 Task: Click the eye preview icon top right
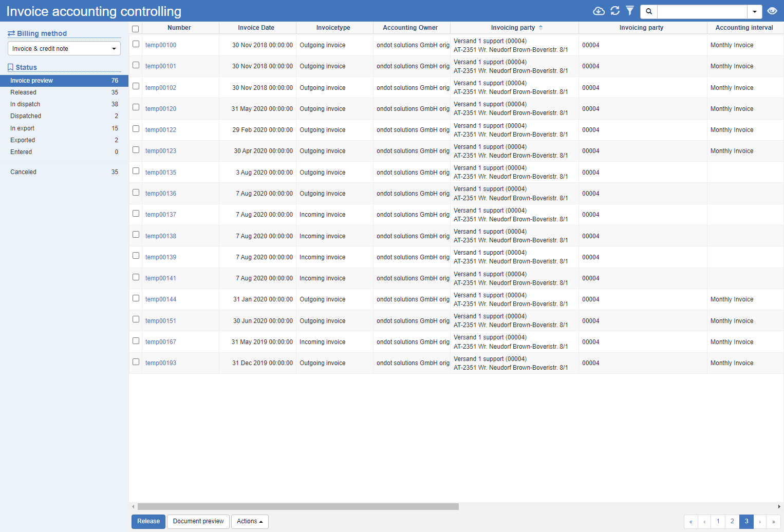(x=772, y=10)
